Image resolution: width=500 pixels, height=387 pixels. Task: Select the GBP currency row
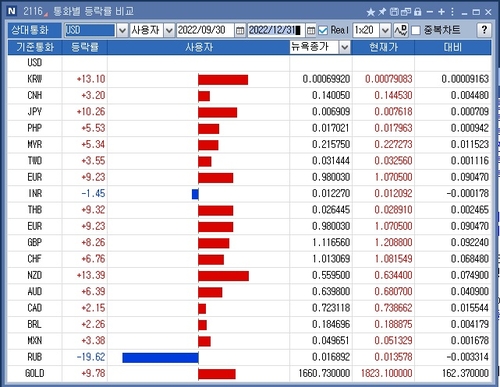tap(249, 243)
